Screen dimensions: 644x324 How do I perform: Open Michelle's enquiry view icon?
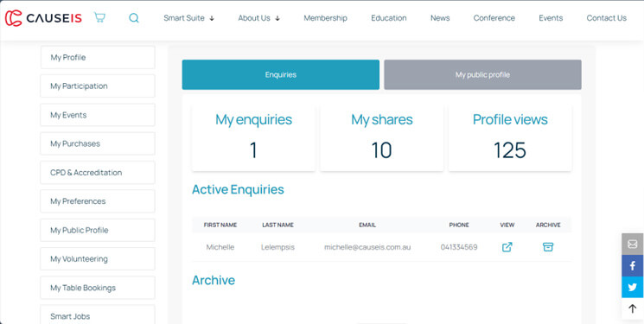507,247
